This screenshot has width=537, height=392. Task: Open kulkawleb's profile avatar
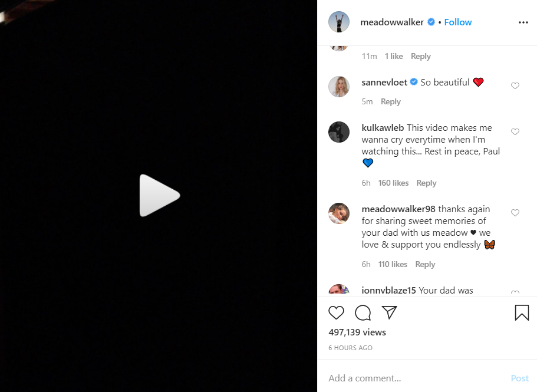point(339,132)
